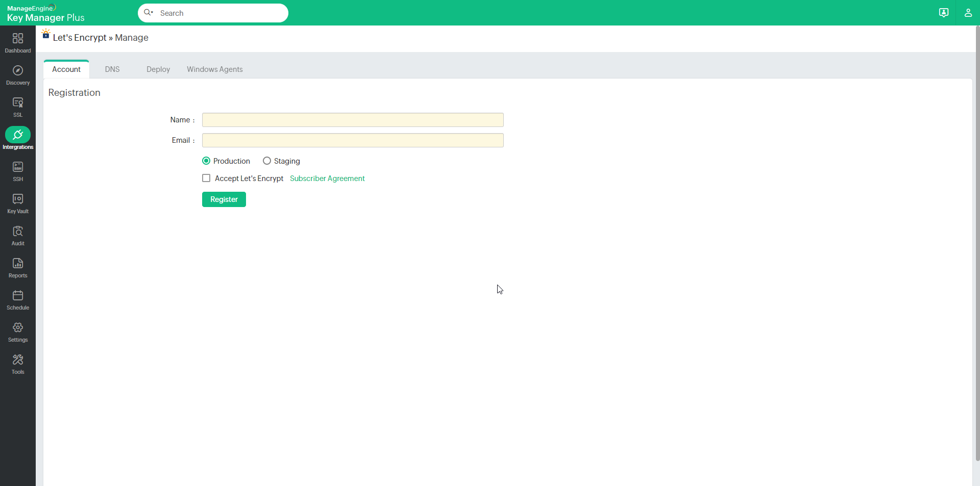The height and width of the screenshot is (486, 980).
Task: Go to the SSL certificates section
Action: (x=18, y=107)
